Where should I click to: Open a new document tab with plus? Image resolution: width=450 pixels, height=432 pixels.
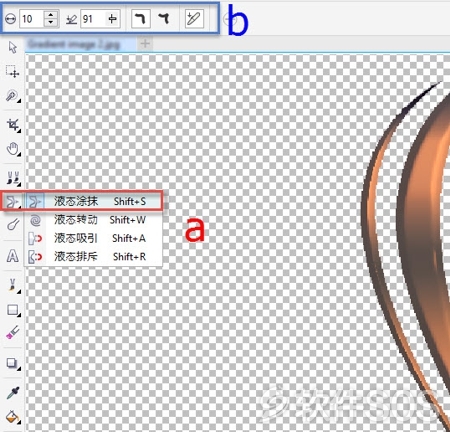click(x=145, y=44)
